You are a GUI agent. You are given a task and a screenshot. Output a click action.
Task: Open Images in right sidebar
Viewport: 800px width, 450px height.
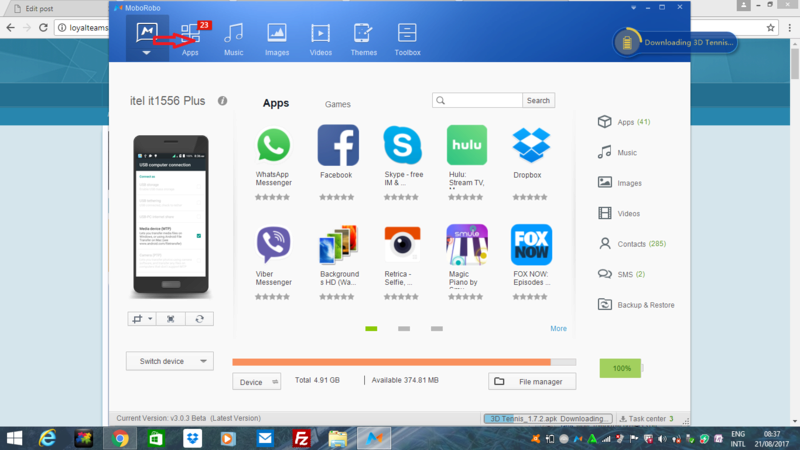point(619,183)
